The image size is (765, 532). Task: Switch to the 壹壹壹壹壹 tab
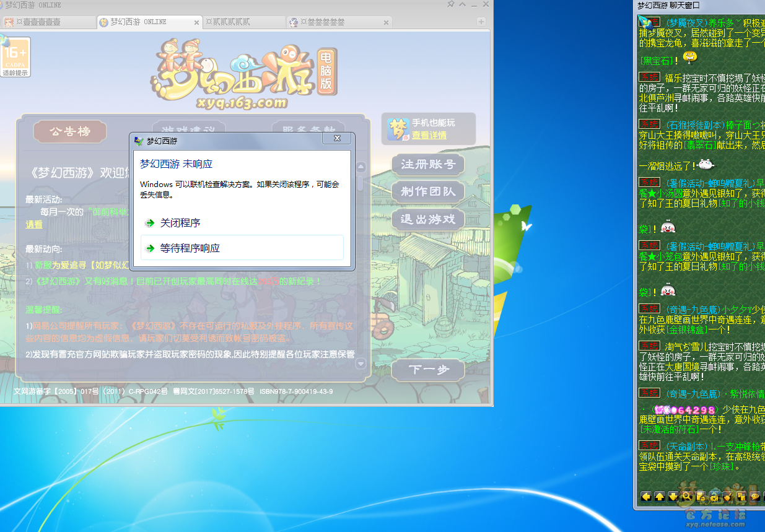[x=48, y=22]
